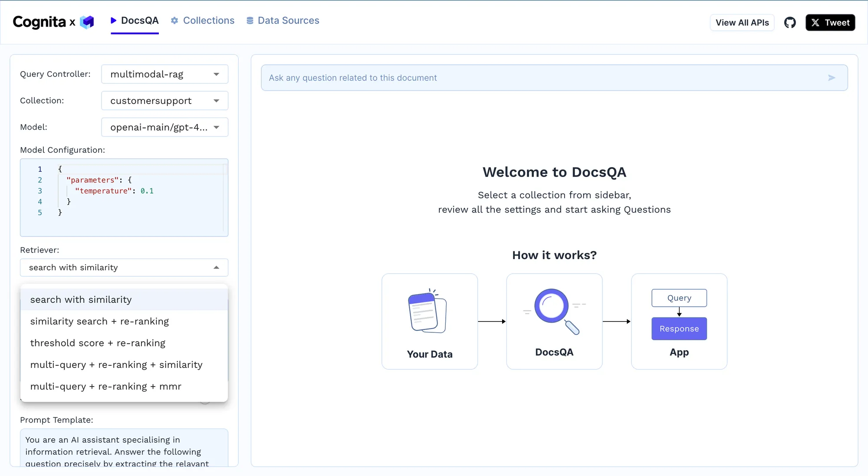Click the blue Response box in diagram

point(679,328)
